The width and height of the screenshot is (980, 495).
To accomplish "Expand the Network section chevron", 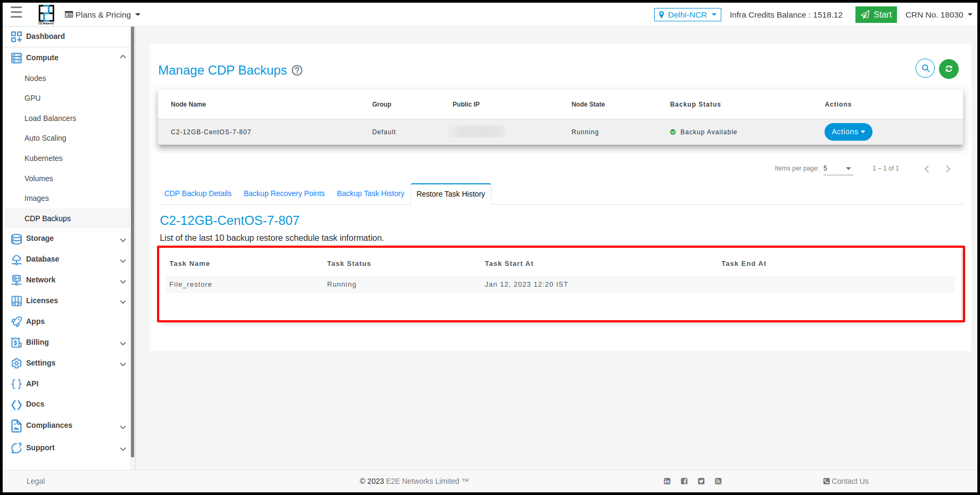I will click(123, 282).
